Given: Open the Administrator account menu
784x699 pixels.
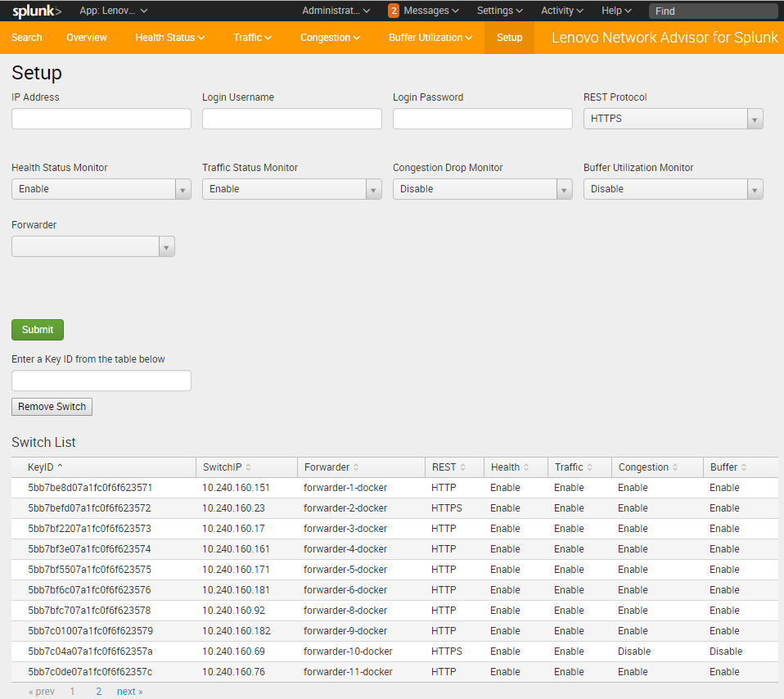Looking at the screenshot, I should (x=336, y=11).
